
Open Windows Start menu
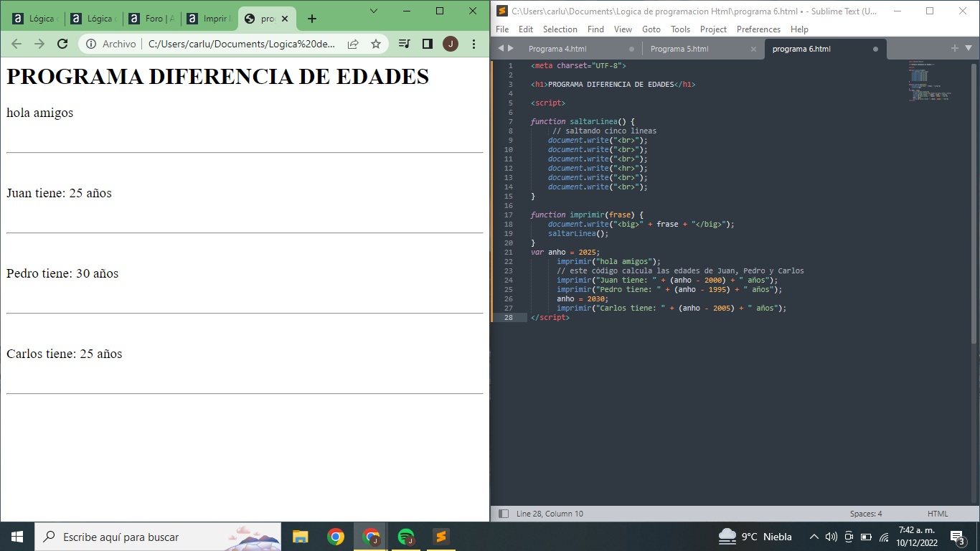pos(17,537)
